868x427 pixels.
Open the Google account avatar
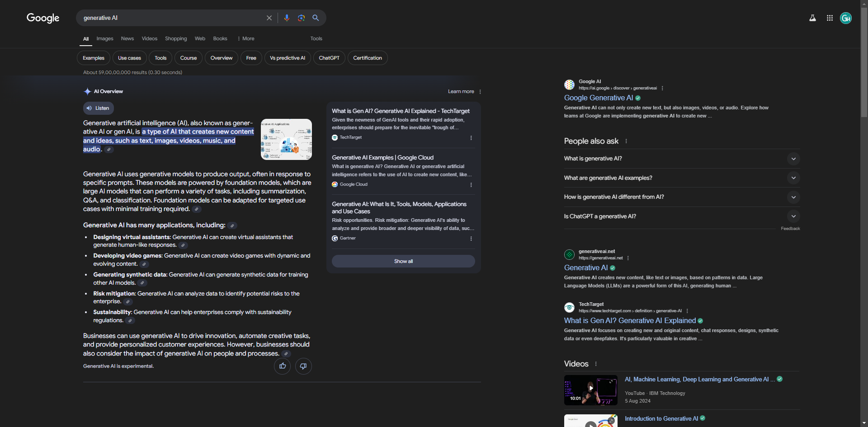pyautogui.click(x=846, y=18)
